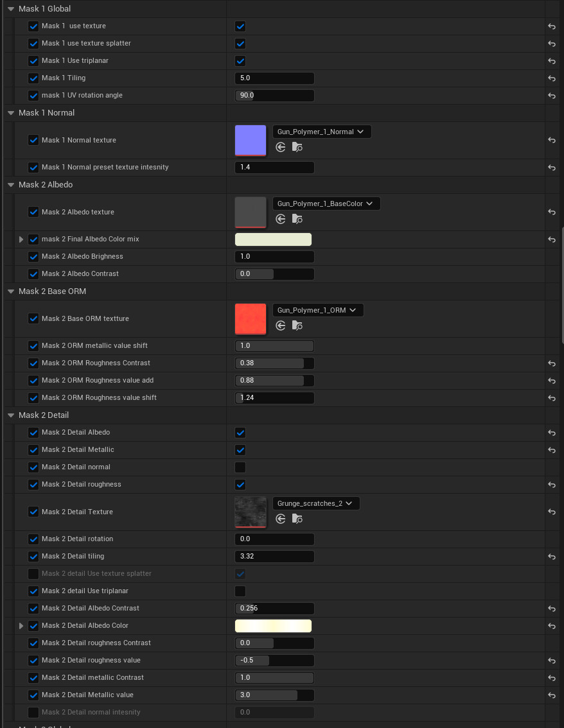564x728 pixels.
Task: Reset Mask 1 Normal preset texture intensity value
Action: [552, 168]
